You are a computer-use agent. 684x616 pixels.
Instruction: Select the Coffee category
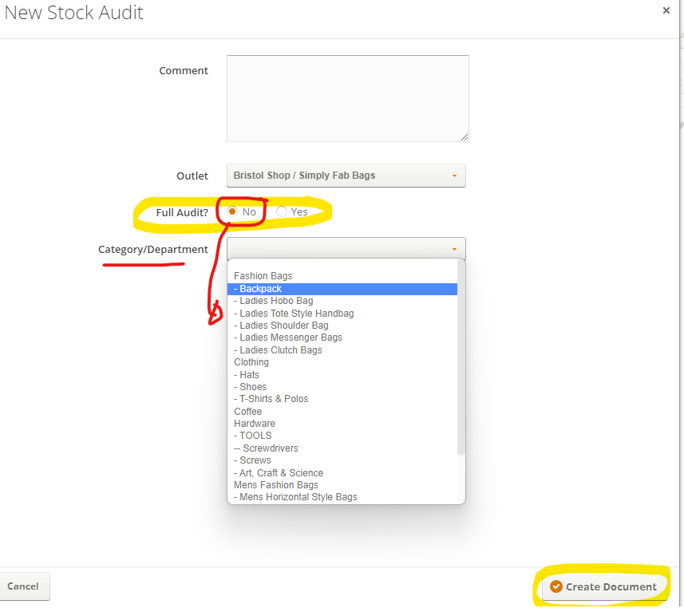[x=342, y=412]
